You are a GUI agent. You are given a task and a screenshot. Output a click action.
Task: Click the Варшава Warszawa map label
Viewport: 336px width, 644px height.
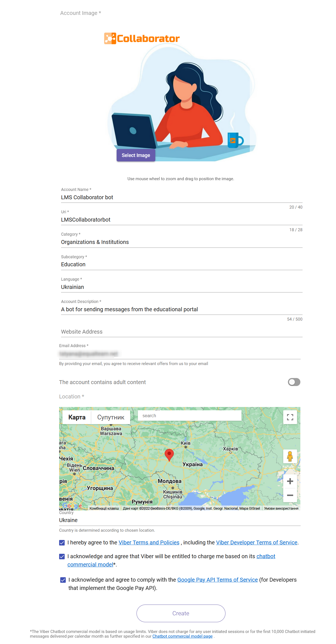pos(111,431)
